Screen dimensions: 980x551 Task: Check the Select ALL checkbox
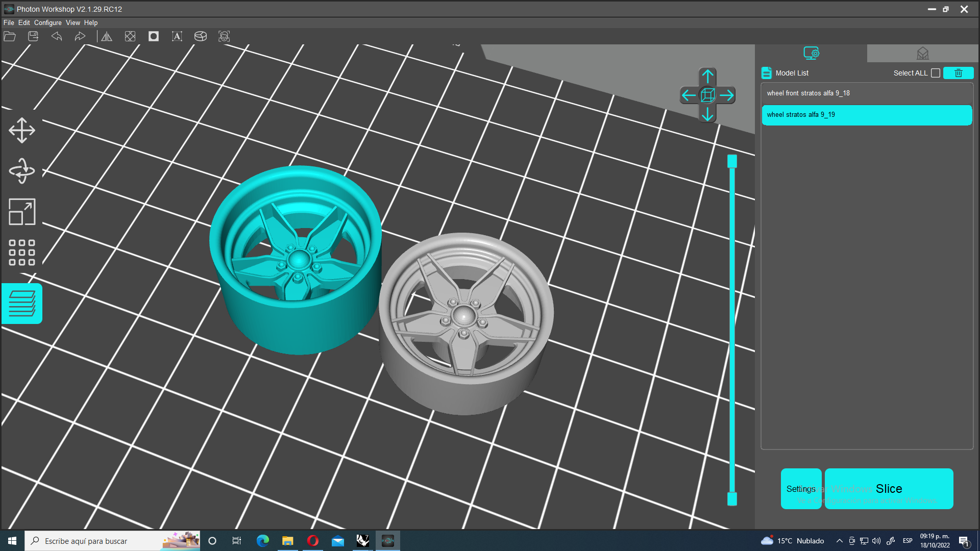(936, 73)
